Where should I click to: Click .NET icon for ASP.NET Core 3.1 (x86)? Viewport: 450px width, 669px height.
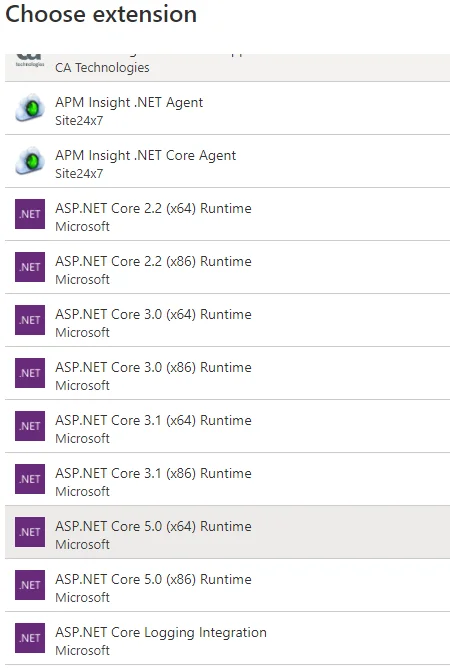coord(30,479)
